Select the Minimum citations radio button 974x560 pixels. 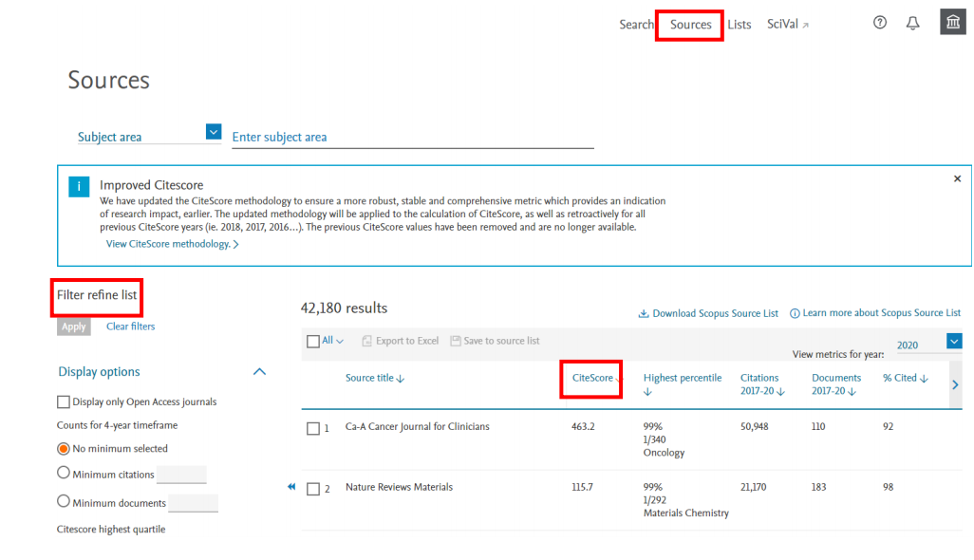pyautogui.click(x=64, y=473)
